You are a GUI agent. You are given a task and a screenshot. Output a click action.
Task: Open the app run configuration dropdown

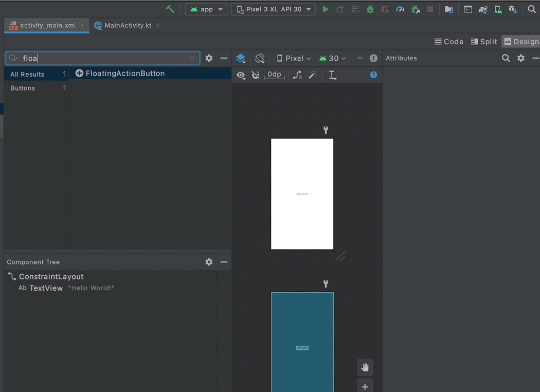pyautogui.click(x=206, y=9)
